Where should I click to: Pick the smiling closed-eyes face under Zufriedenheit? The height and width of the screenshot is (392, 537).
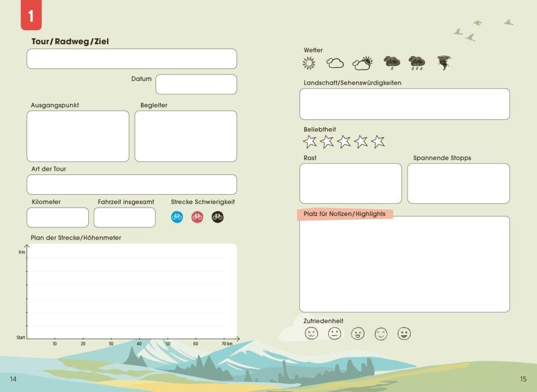[x=381, y=333]
